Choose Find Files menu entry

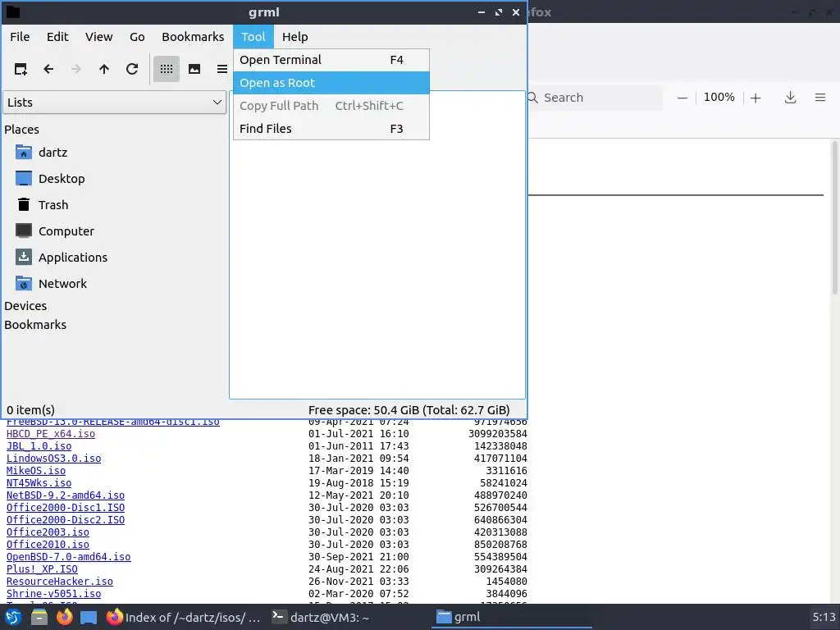pos(331,129)
